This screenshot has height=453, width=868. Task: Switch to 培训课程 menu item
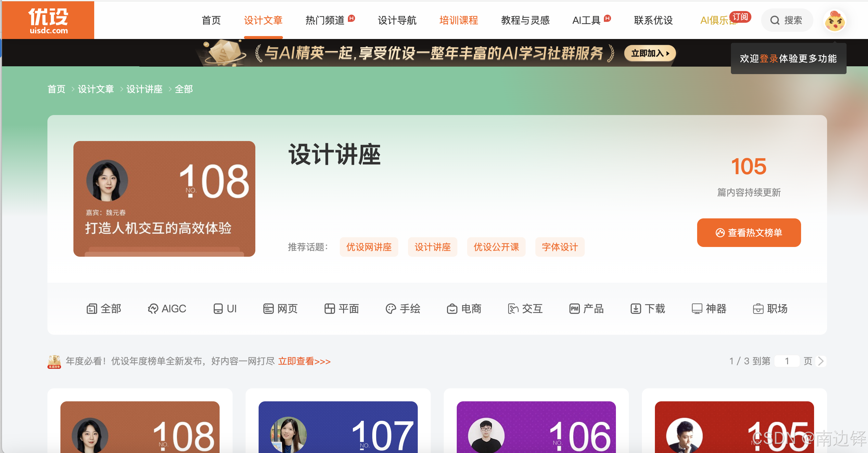coord(458,20)
